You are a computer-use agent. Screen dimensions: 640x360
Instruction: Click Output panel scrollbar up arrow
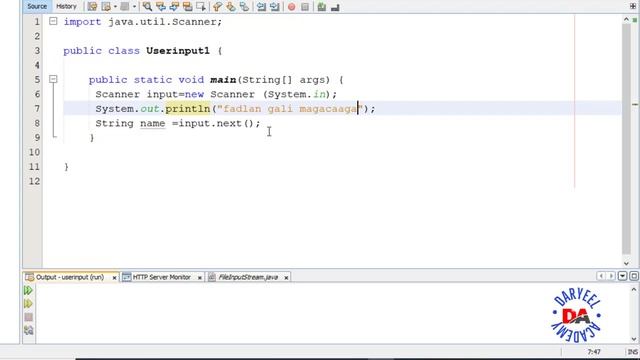634,289
